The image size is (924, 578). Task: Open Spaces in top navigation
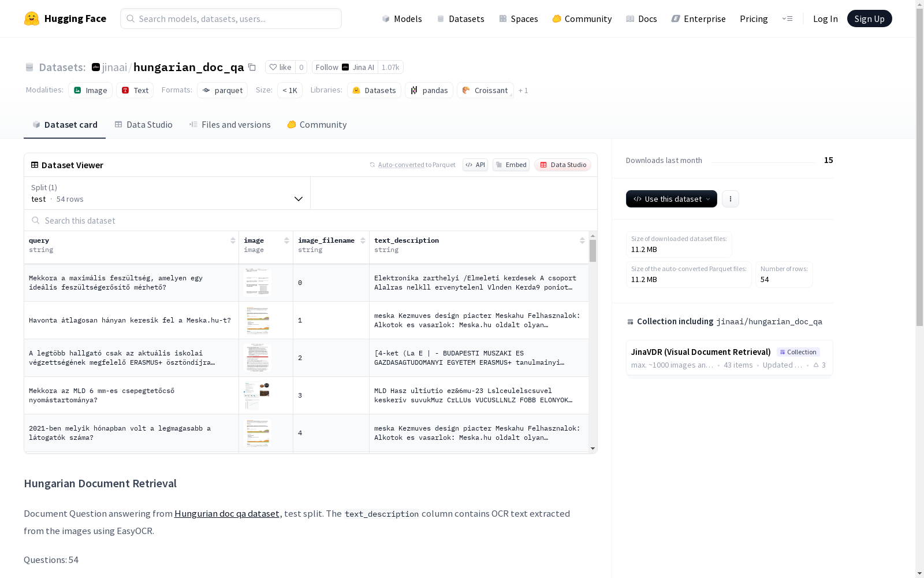pyautogui.click(x=518, y=18)
